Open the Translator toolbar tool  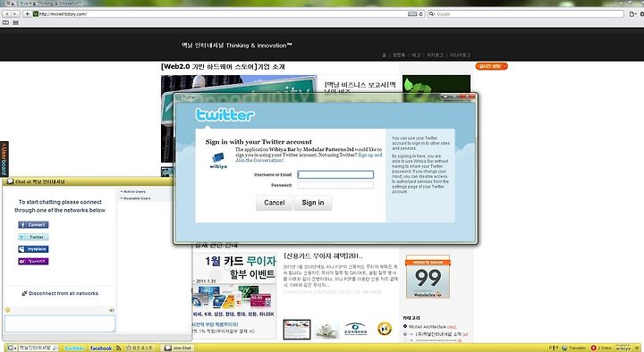pos(574,348)
